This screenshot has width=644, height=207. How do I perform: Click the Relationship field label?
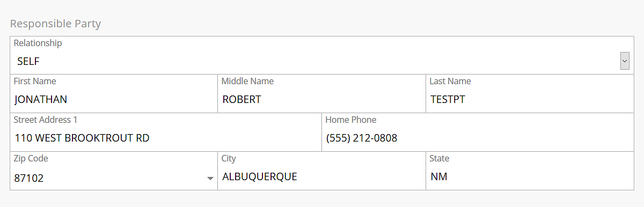tap(38, 43)
